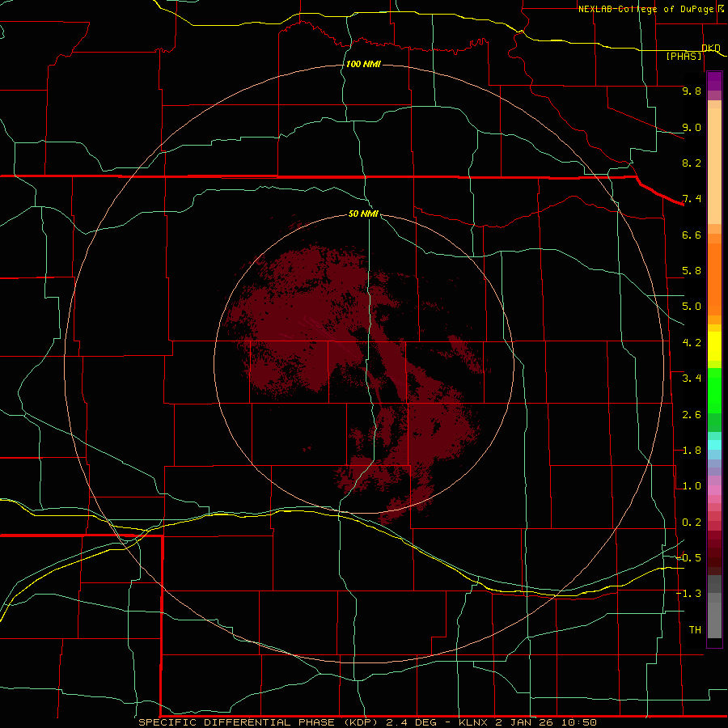Image resolution: width=728 pixels, height=728 pixels.
Task: Click the 1.8 value on the color scale
Action: 692,451
